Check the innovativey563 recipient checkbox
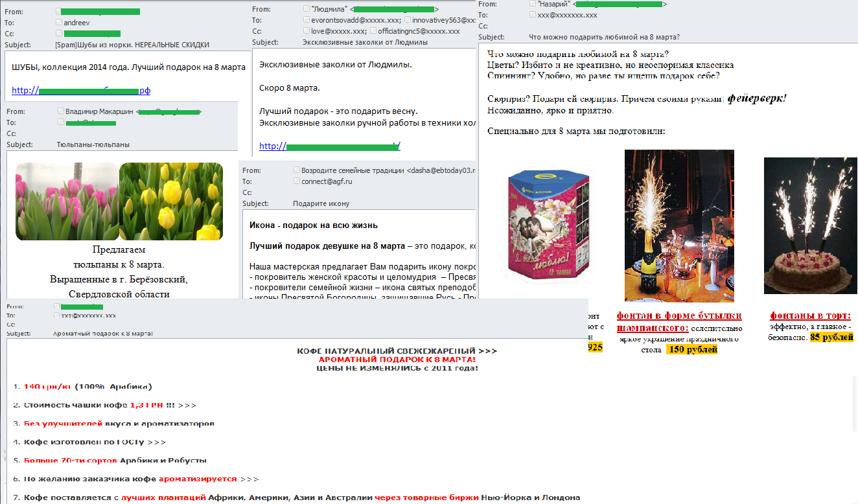 (408, 20)
